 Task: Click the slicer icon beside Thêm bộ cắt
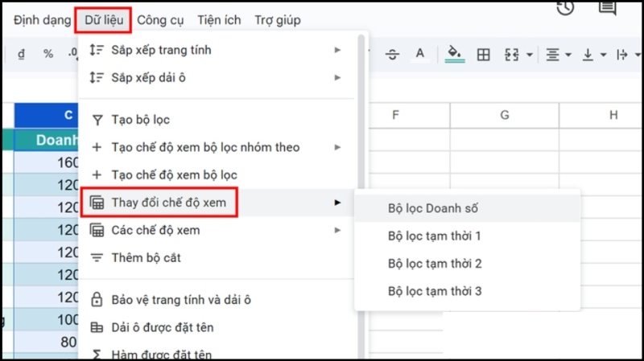click(x=97, y=257)
